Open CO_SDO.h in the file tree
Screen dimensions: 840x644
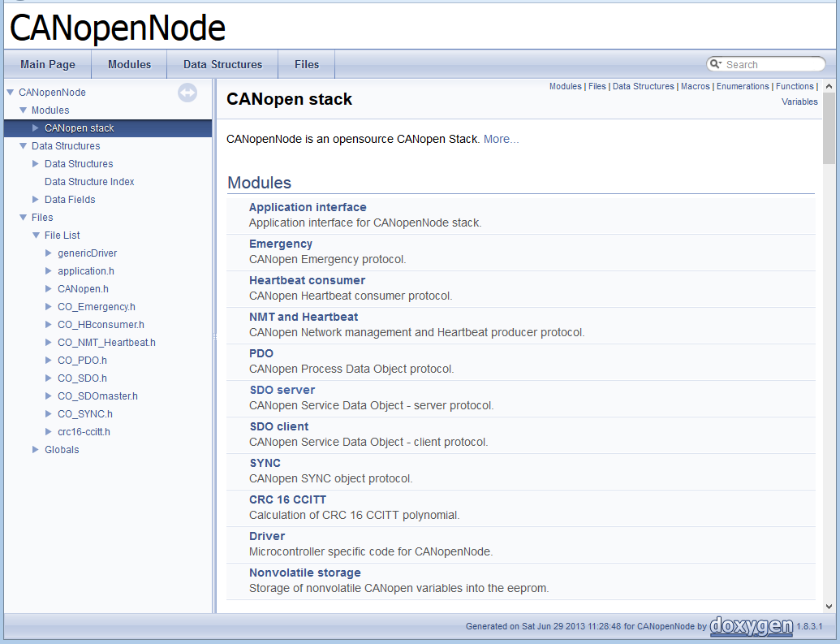pos(82,378)
